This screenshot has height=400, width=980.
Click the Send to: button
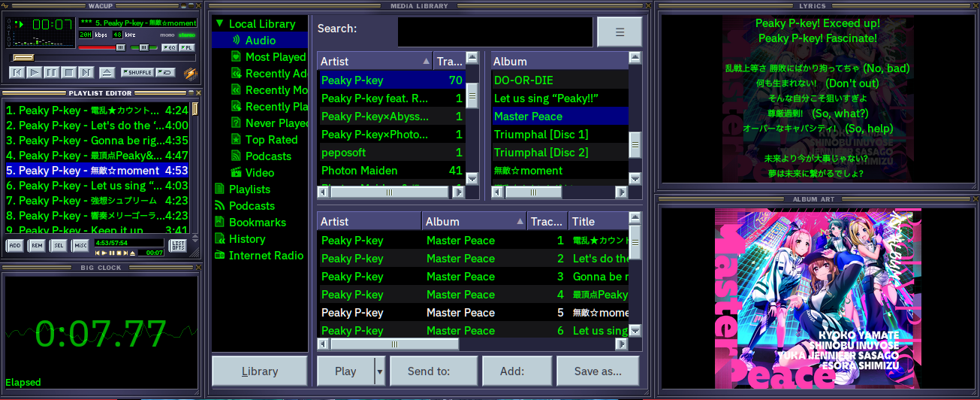[433, 371]
